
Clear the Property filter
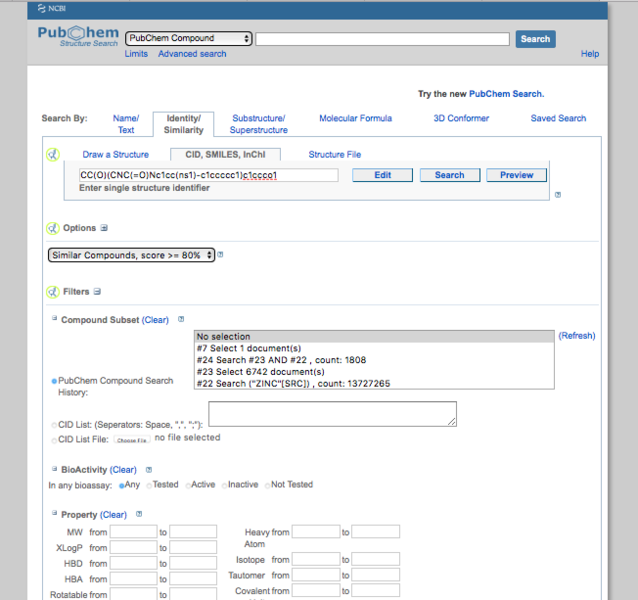[x=114, y=515]
